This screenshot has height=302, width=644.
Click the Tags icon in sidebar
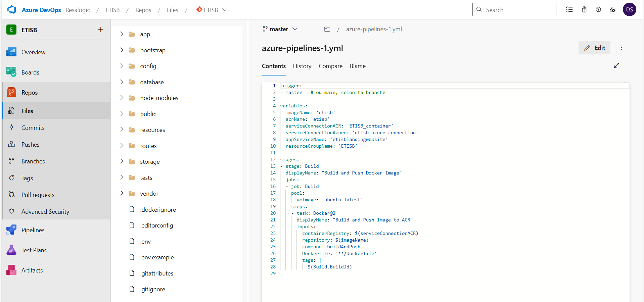click(x=11, y=178)
